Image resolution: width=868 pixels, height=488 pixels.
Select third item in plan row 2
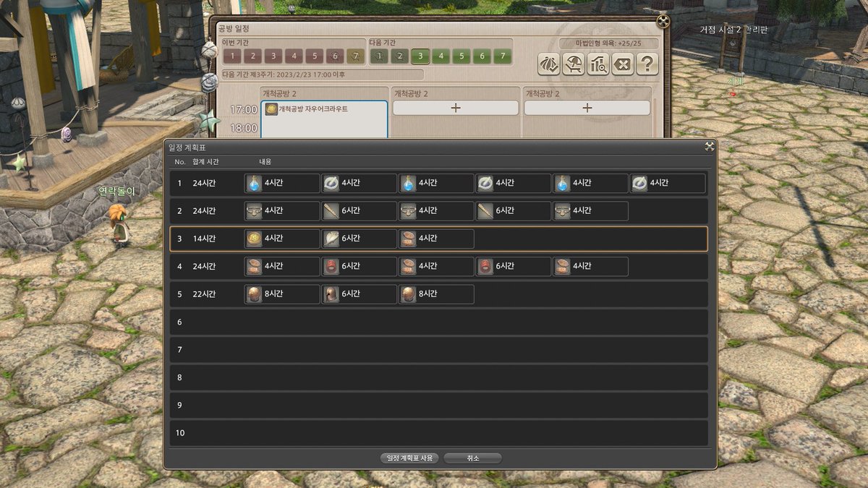pos(436,210)
